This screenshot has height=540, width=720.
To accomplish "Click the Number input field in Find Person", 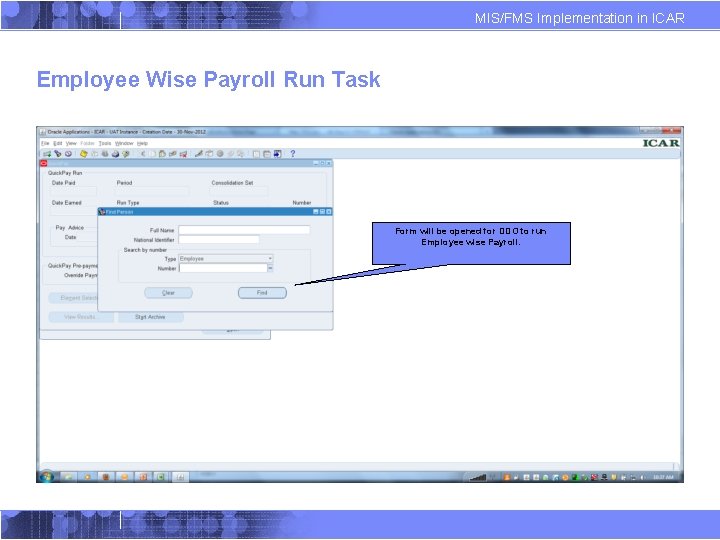I will [223, 268].
